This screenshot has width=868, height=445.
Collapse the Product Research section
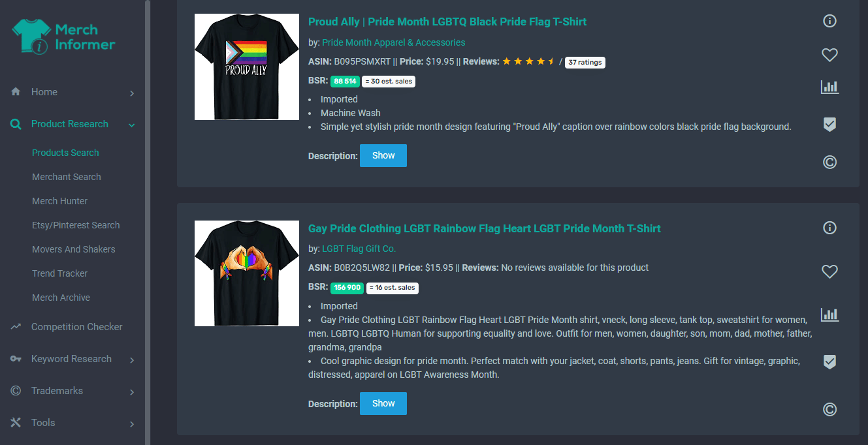click(132, 125)
